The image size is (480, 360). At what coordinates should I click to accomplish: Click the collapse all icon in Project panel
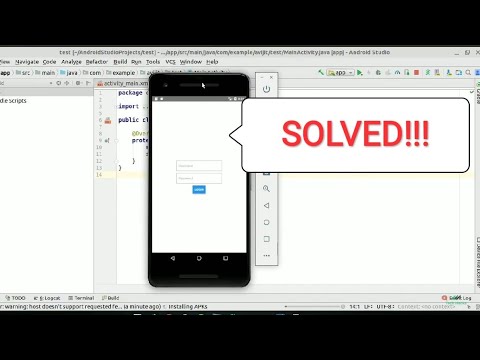67,83
